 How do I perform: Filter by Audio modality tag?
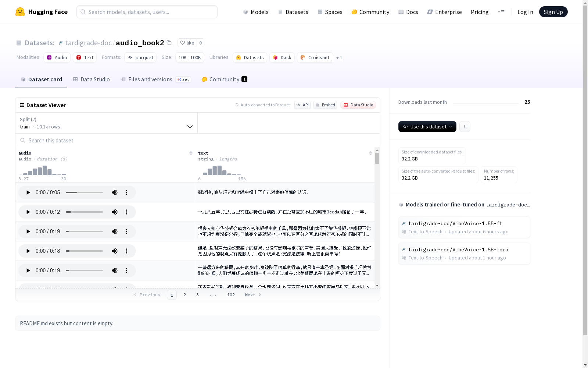(x=57, y=57)
